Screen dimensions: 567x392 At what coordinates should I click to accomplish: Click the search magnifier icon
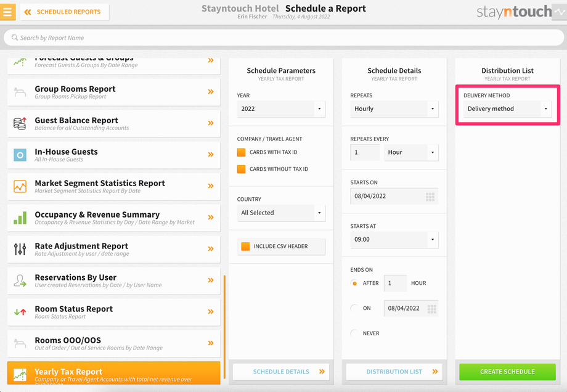[x=14, y=38]
